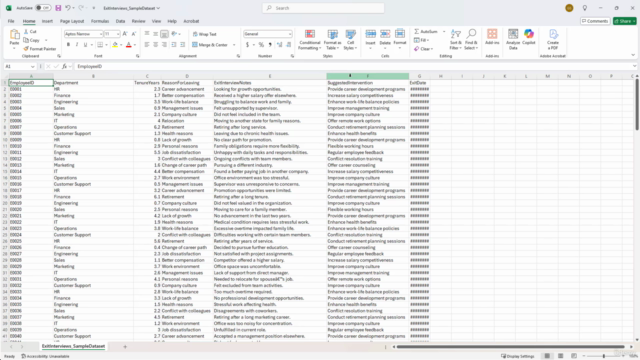
Task: Click the Share button
Action: point(624,21)
